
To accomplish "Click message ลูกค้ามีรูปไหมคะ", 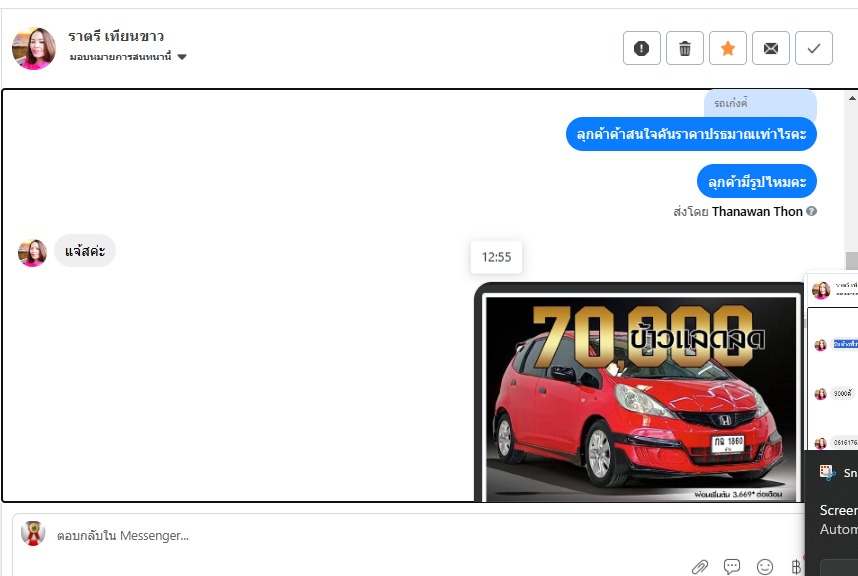I will tap(757, 181).
